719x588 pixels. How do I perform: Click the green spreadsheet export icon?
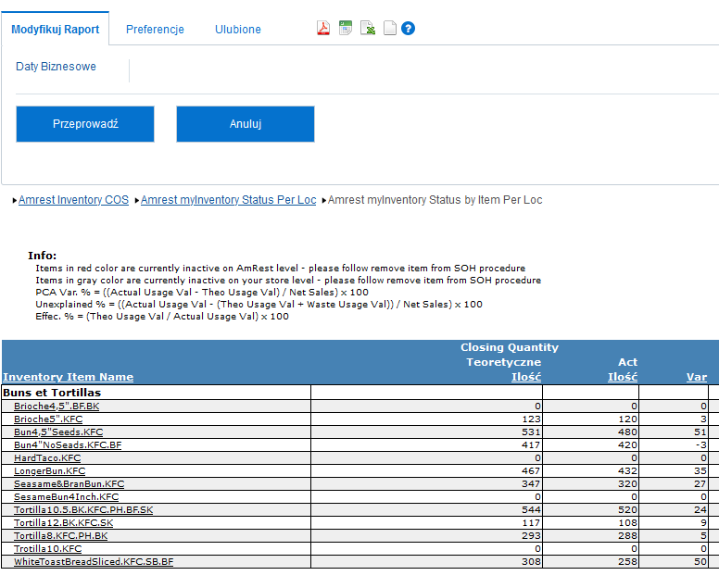[346, 29]
